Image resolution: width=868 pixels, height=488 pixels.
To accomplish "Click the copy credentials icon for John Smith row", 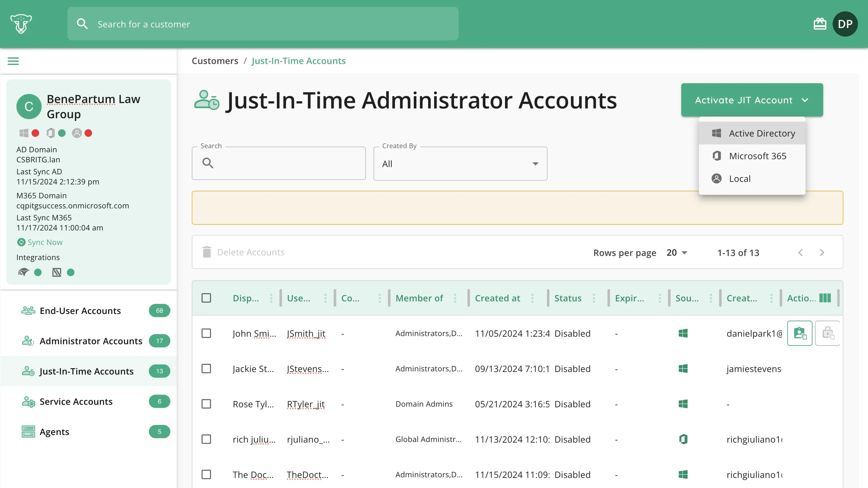I will coord(800,333).
